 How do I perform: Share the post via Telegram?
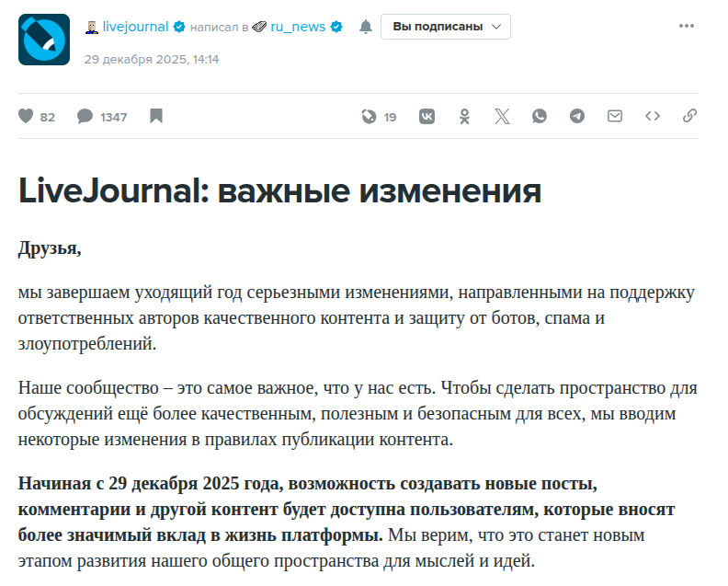pyautogui.click(x=577, y=117)
